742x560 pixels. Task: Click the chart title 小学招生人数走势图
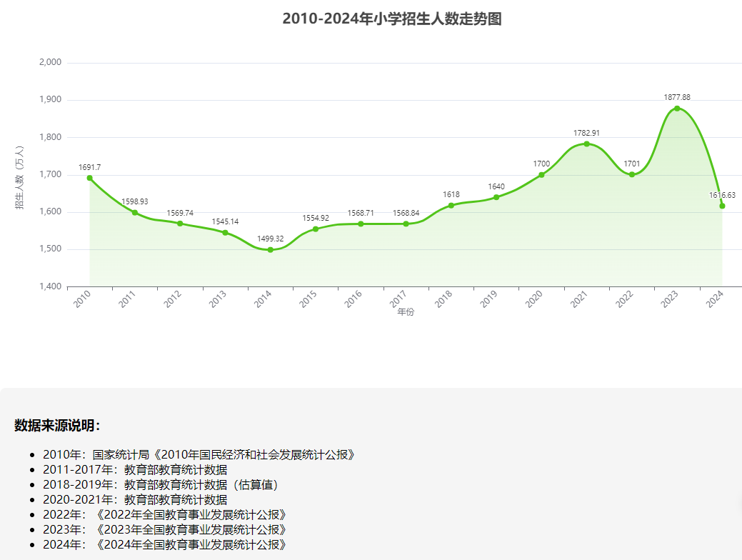click(x=391, y=19)
